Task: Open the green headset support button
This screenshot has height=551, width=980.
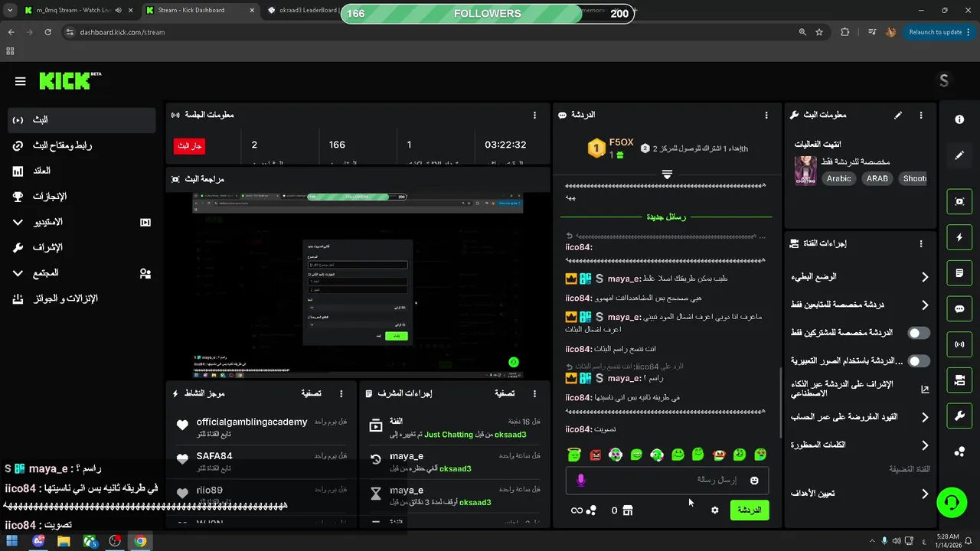Action: click(x=952, y=502)
